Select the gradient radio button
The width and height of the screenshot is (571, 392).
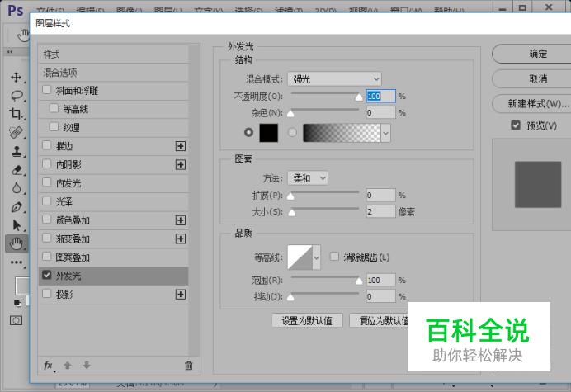pos(292,132)
